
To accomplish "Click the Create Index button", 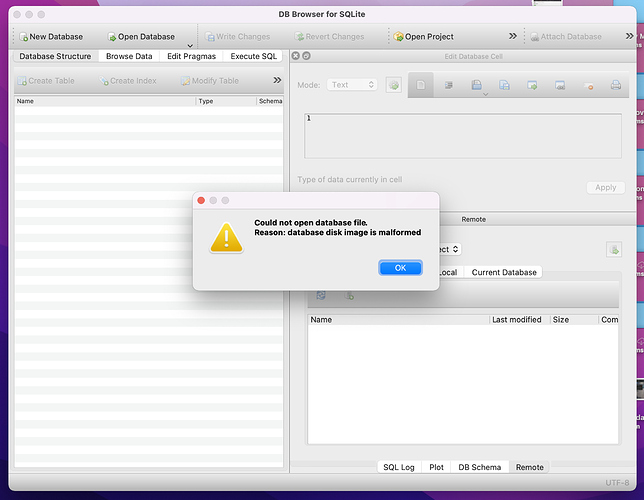I will [x=128, y=81].
